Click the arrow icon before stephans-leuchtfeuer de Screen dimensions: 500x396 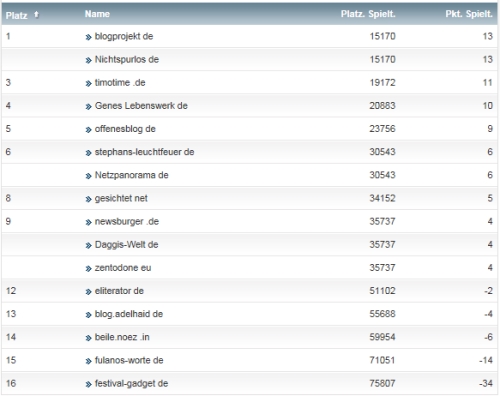(88, 153)
